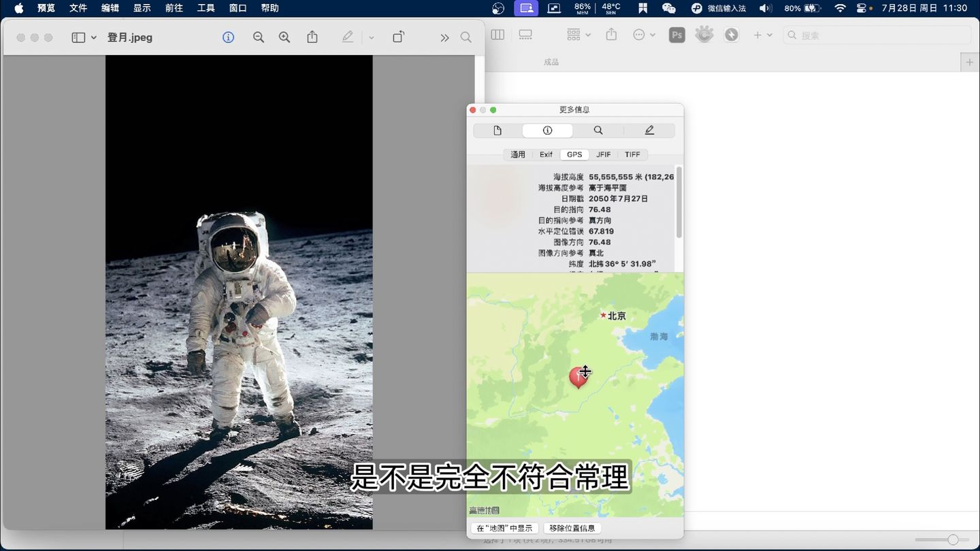Open the Finder more actions ellipsis menu
980x551 pixels.
point(644,35)
